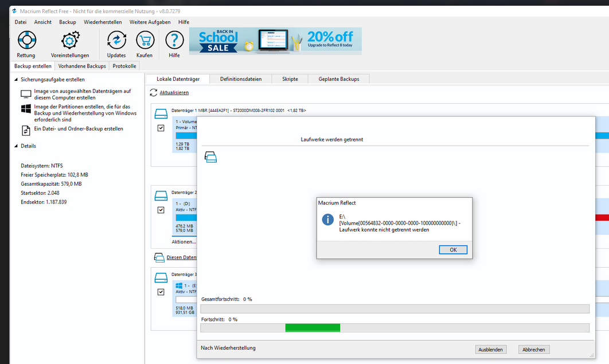Click Datenträger 1 blue usage bar

click(x=186, y=135)
